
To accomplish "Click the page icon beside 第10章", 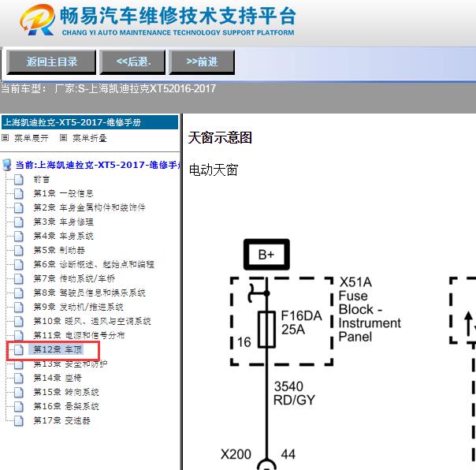I will 18,321.
